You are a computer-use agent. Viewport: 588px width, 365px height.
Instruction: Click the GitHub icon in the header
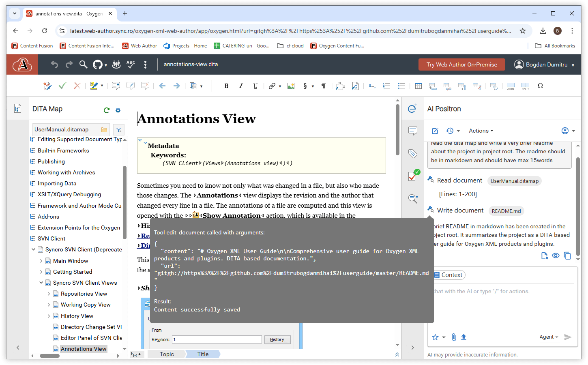(98, 64)
